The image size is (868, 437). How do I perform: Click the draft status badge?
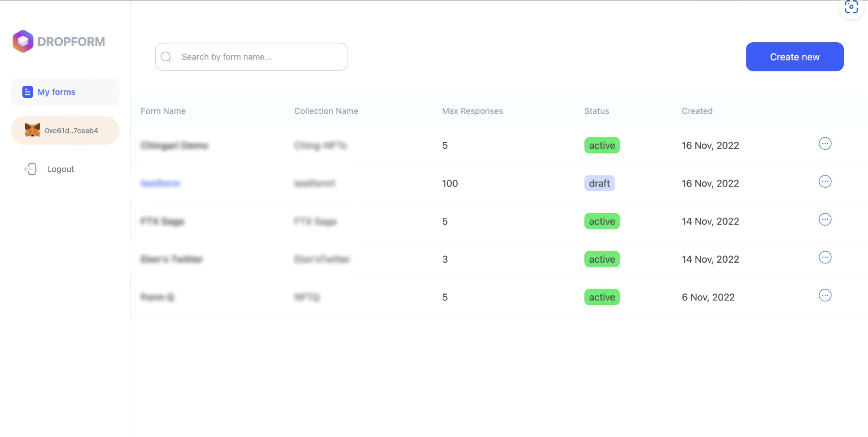point(599,183)
